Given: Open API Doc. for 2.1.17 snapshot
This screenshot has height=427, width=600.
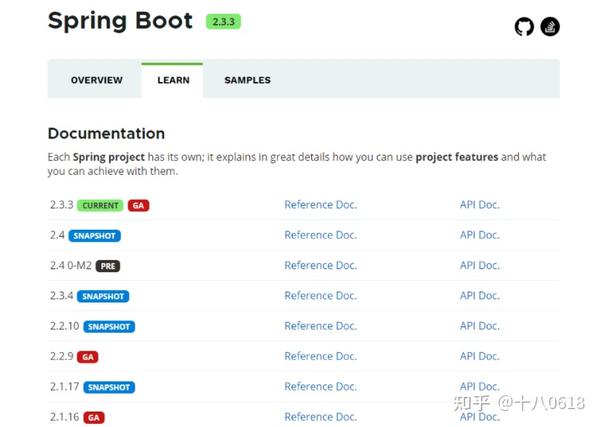Looking at the screenshot, I should point(479,386).
